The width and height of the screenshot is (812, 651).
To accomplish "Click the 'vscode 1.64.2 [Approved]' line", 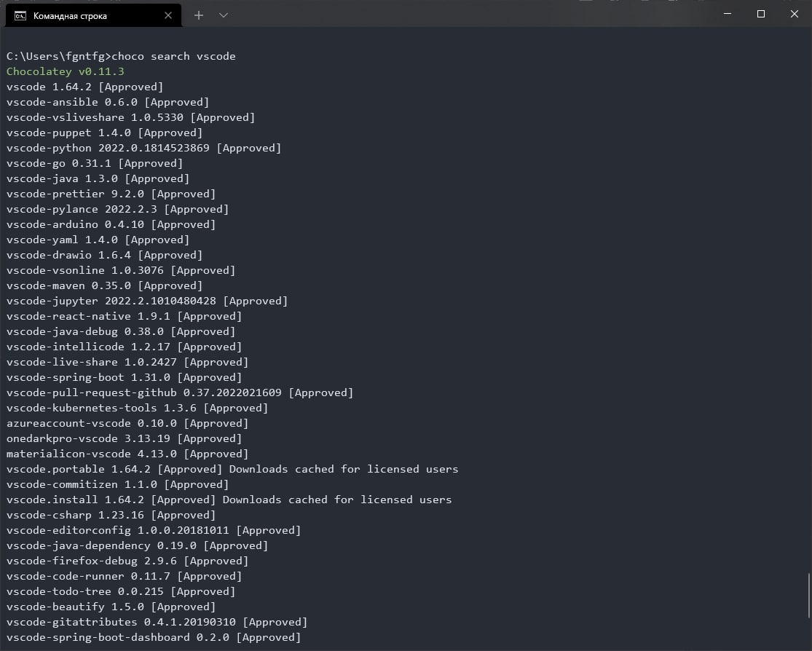I will coord(85,87).
